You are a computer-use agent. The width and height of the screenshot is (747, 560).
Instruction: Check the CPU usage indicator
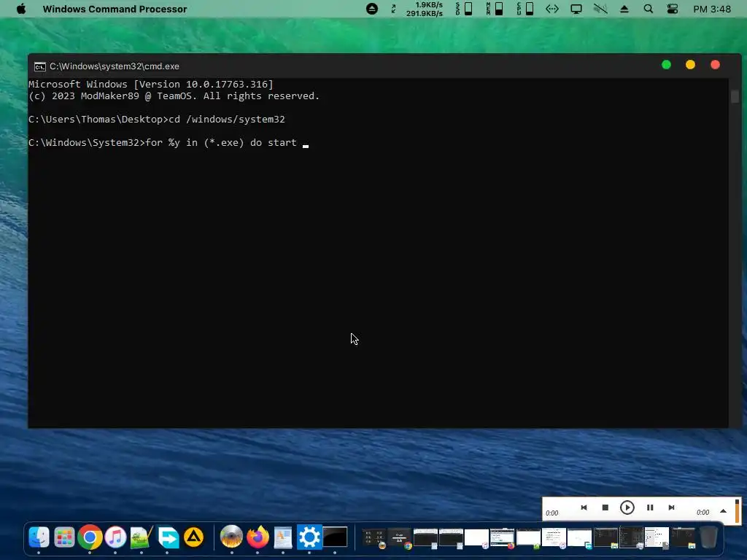click(x=525, y=9)
